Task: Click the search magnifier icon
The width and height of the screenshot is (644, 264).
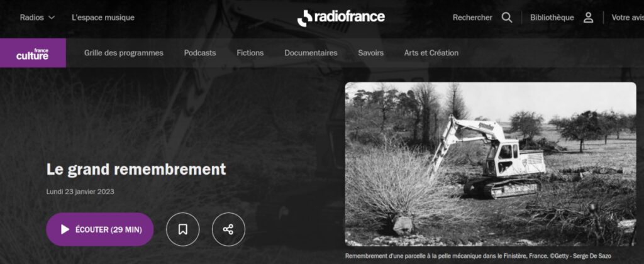Action: (507, 18)
